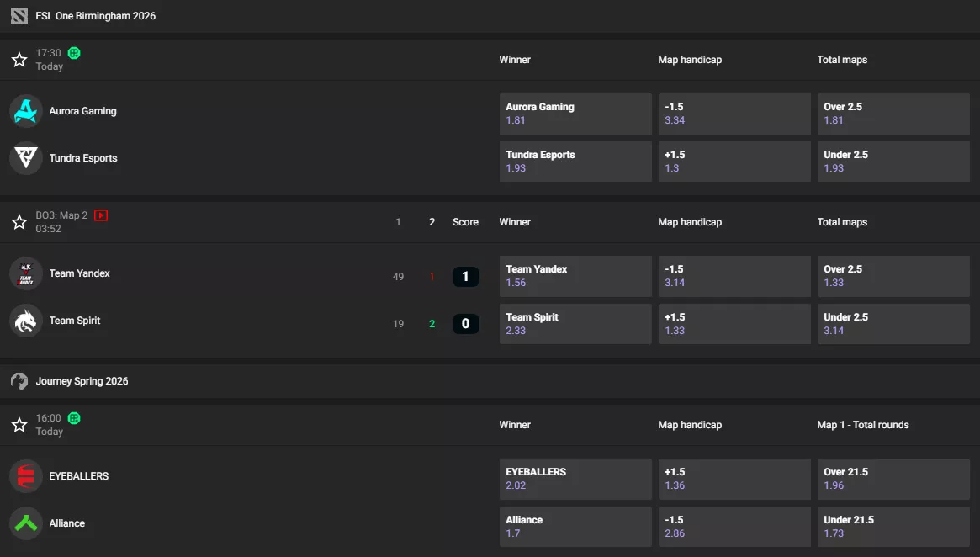The image size is (980, 557).
Task: Bet on Aurora Gaming to win at 1.81
Action: pyautogui.click(x=575, y=114)
